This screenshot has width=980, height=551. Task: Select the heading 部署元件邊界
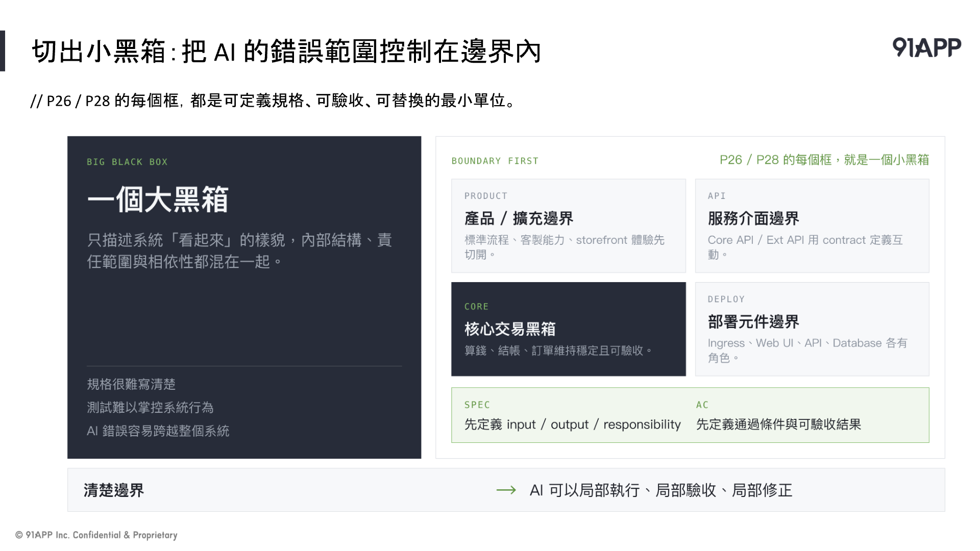pyautogui.click(x=753, y=322)
